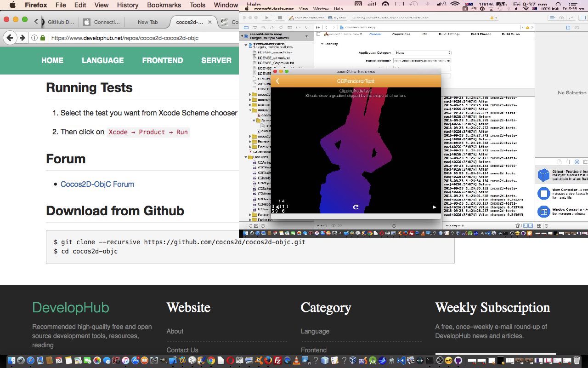Open the Firefox History menu
The image size is (588, 368).
(128, 5)
